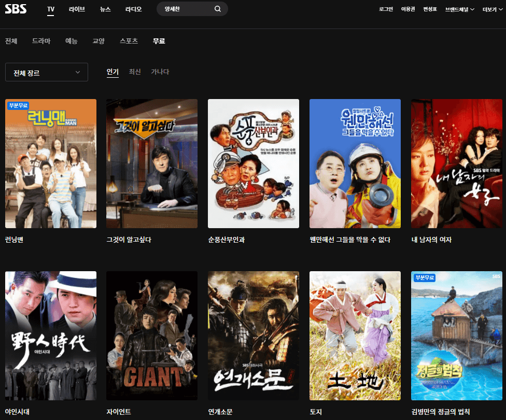Click the 부분무료 badge on 런닝맨
The image size is (506, 420).
(18, 106)
